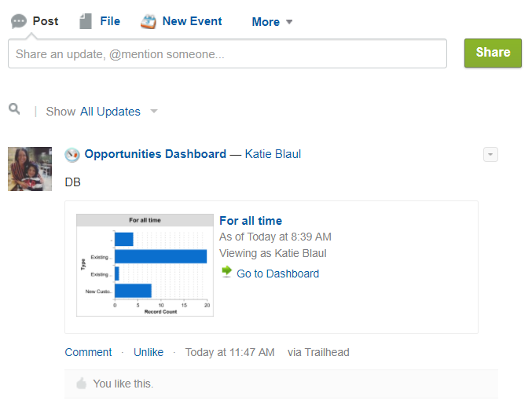Open the post actions dropdown arrow
The image size is (532, 404).
(x=490, y=155)
